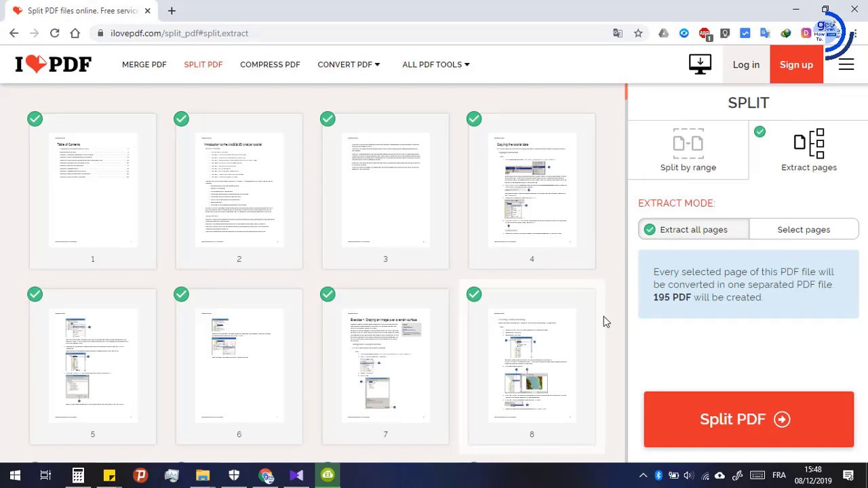This screenshot has width=868, height=488.
Task: Click the page 7 thumbnail preview
Action: (x=385, y=365)
